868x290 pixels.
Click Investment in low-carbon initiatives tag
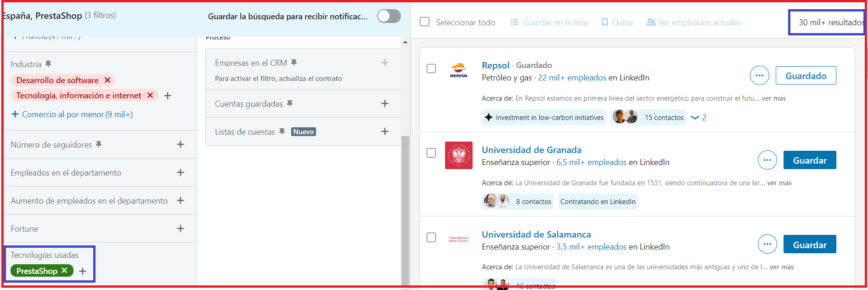click(544, 118)
